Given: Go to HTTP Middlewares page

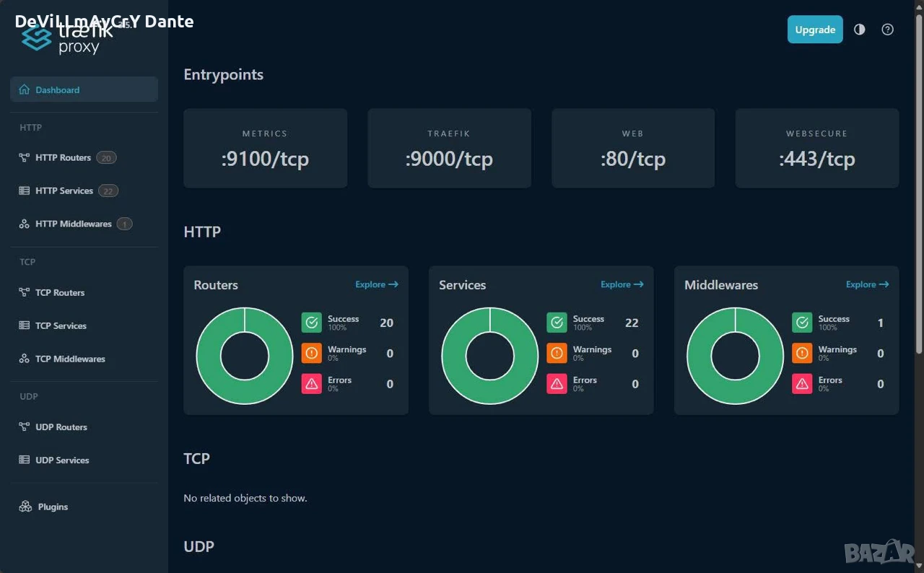Looking at the screenshot, I should coord(75,224).
